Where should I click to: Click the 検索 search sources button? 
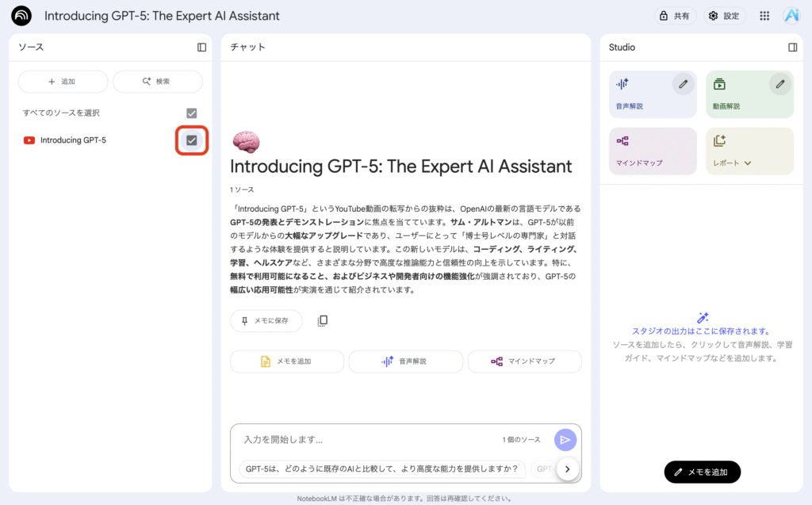[x=158, y=82]
